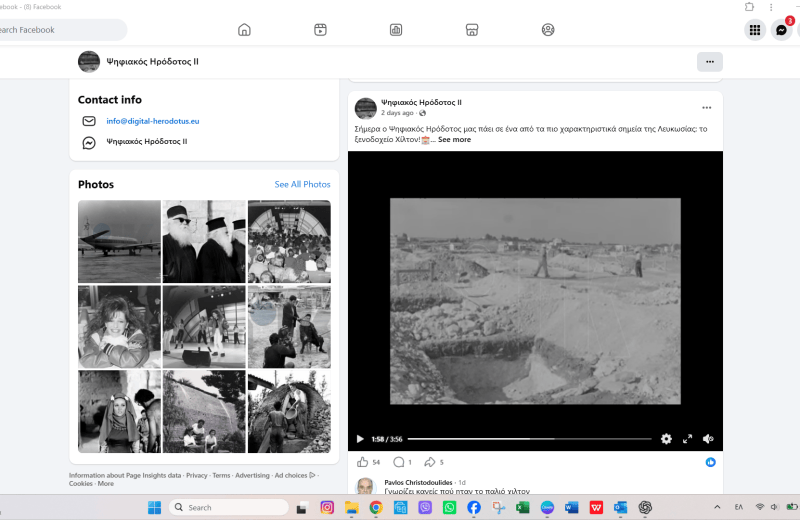
Task: Open Cookies footer link
Action: click(x=81, y=484)
